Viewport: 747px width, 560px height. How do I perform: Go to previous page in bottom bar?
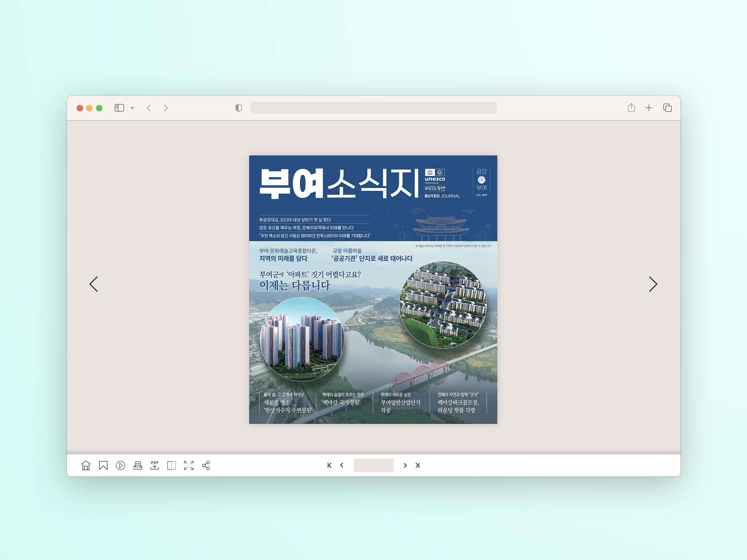pos(342,465)
